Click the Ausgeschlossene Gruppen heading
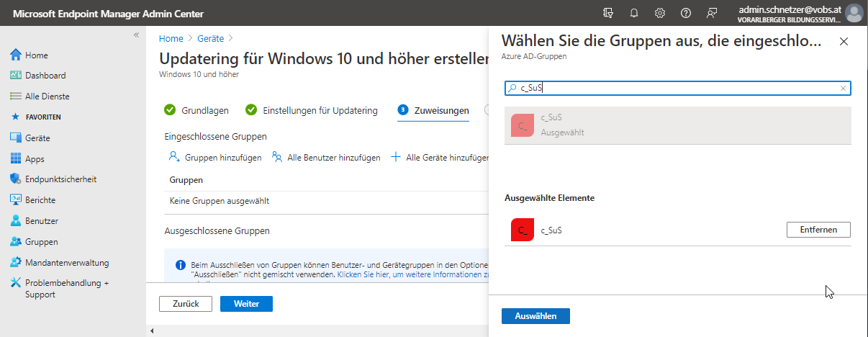Screen dimensions: 868x337 pos(217,231)
